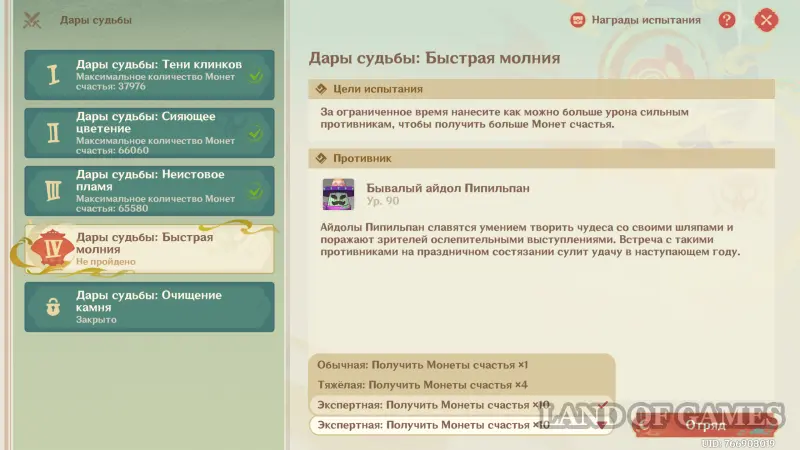Image resolution: width=800 pixels, height=450 pixels.
Task: Click the checkmark on Сияющее цветение stage
Action: point(256,134)
